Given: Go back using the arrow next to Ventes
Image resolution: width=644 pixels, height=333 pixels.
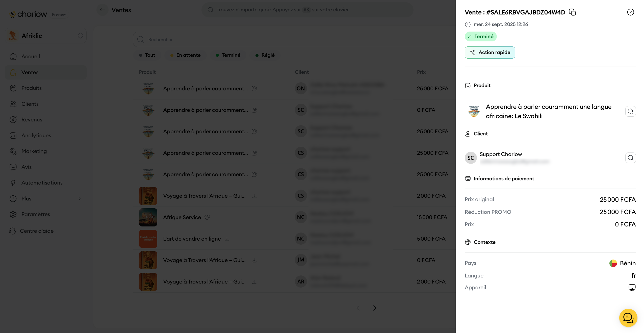Looking at the screenshot, I should 102,10.
